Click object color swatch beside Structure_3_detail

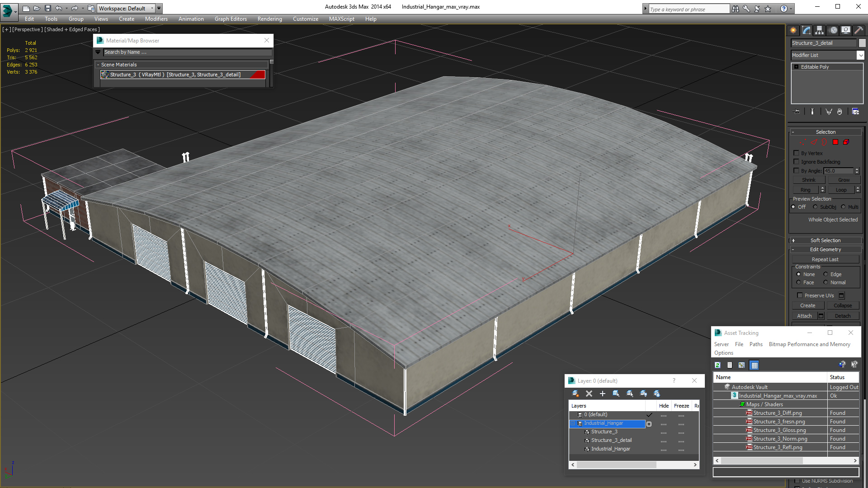pos(862,43)
